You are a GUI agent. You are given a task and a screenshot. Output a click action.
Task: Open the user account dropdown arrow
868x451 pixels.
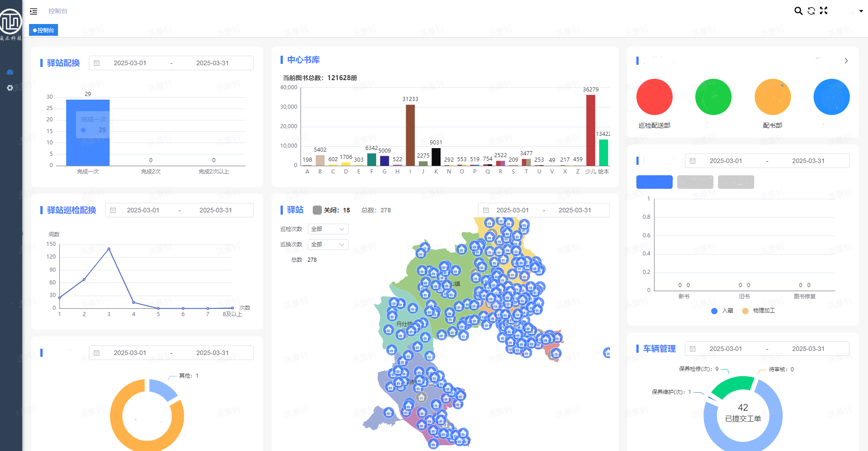point(861,11)
